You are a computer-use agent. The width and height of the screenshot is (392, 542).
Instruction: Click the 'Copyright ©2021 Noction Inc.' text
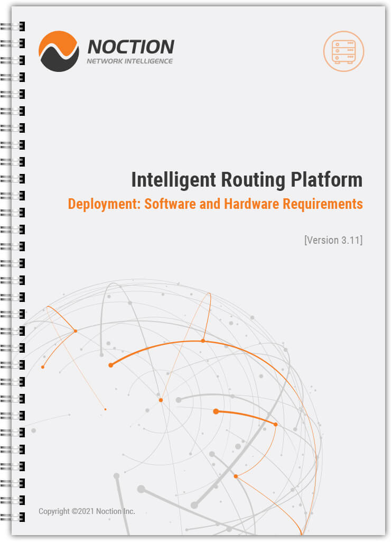click(x=87, y=511)
